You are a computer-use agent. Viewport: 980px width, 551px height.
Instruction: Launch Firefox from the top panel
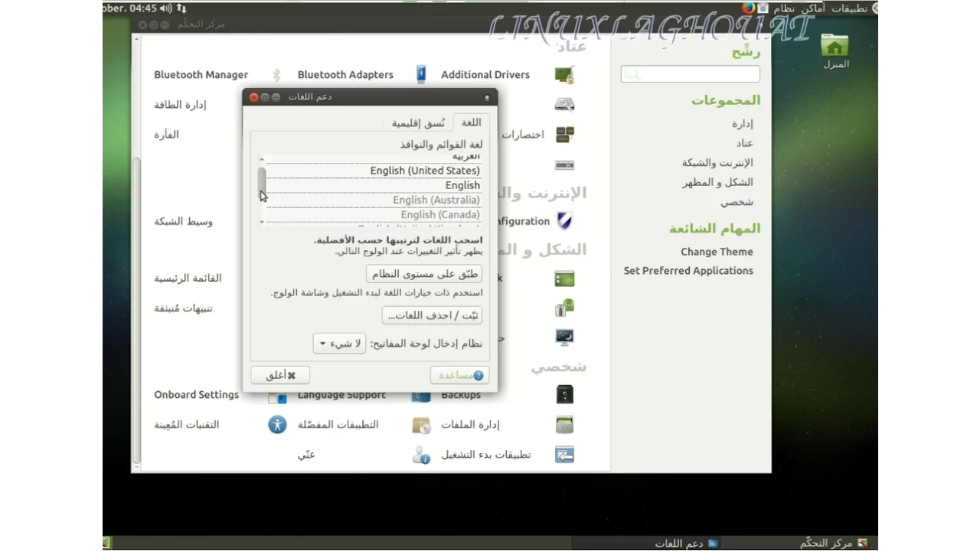pyautogui.click(x=748, y=8)
